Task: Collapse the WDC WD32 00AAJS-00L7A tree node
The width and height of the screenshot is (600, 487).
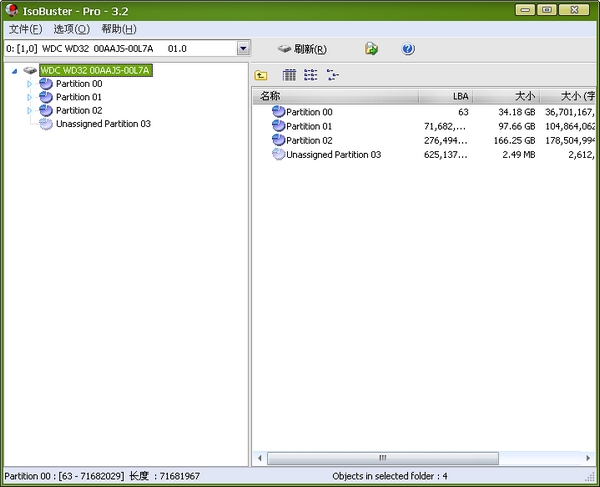Action: click(15, 71)
